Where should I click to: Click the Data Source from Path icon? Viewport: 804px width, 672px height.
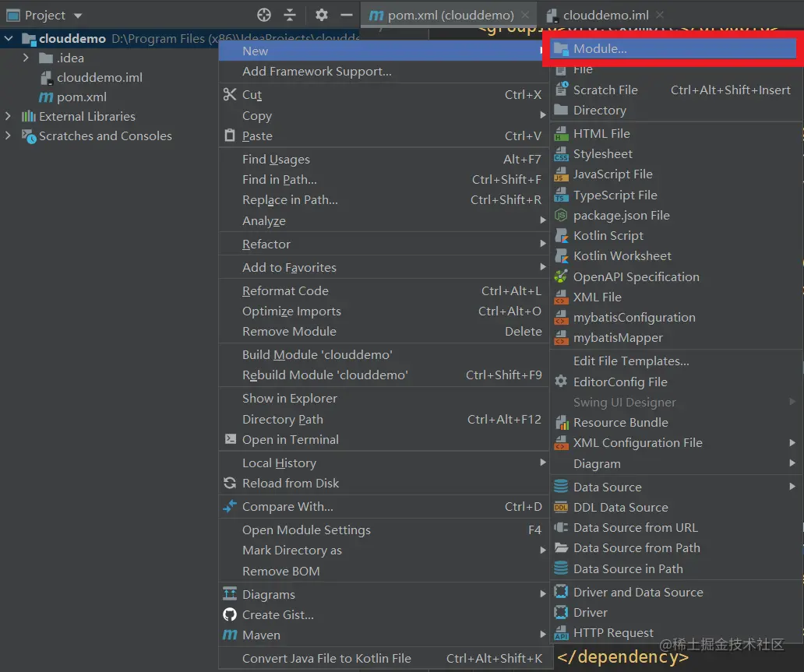[562, 548]
